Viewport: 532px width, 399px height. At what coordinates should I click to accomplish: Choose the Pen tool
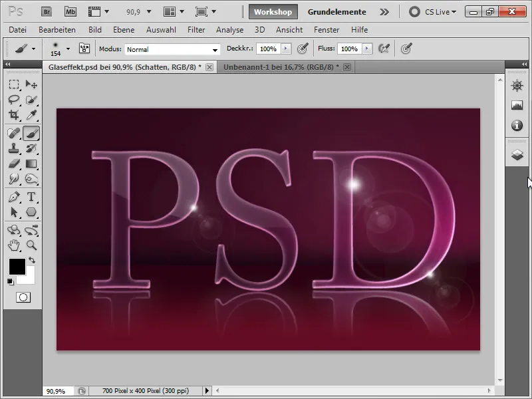tap(14, 197)
